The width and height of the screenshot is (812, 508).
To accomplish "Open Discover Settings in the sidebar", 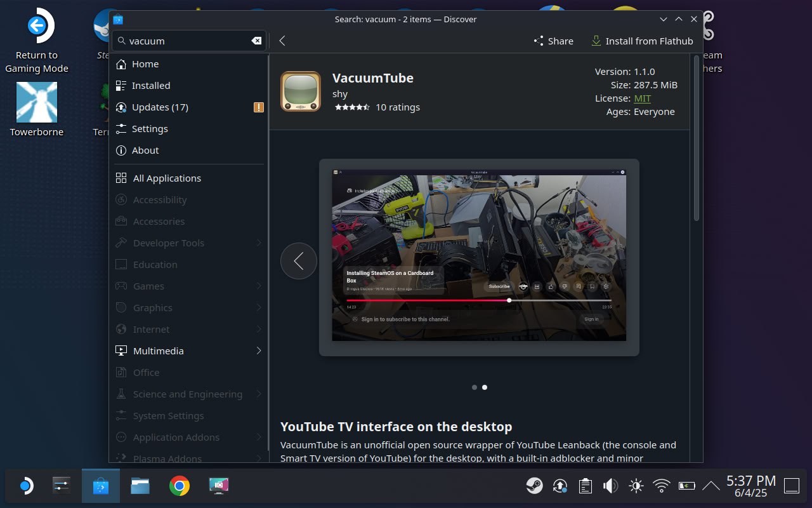I will [x=189, y=129].
